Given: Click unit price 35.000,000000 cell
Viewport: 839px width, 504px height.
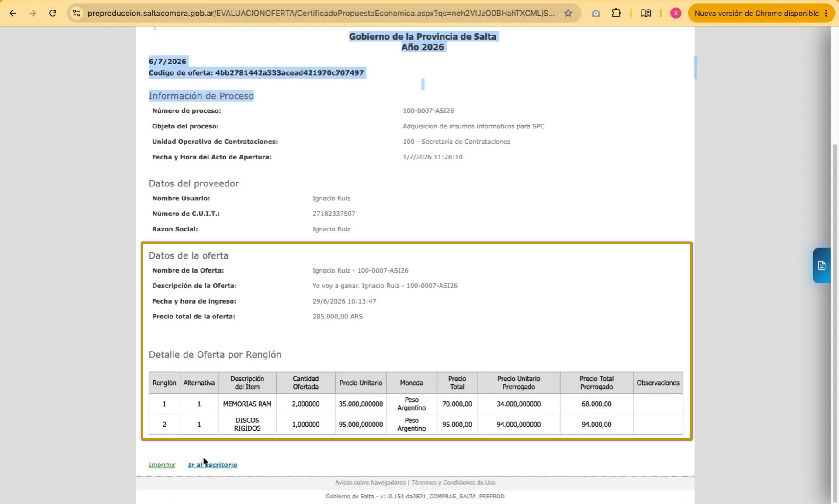Looking at the screenshot, I should click(361, 404).
